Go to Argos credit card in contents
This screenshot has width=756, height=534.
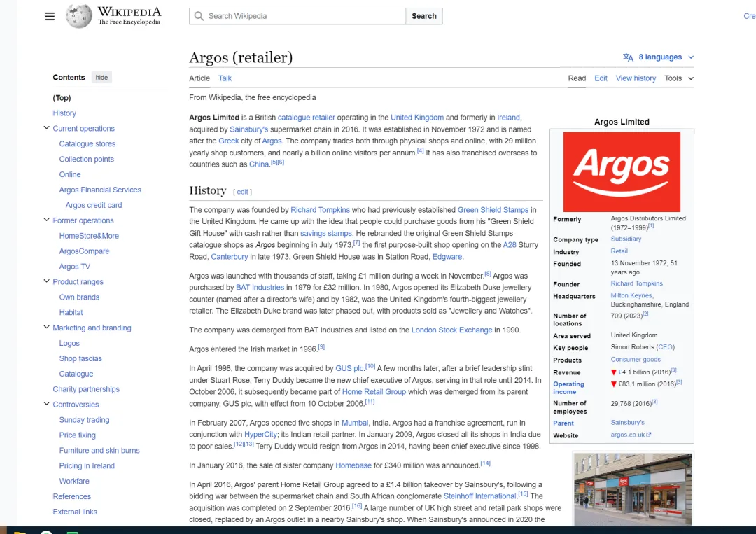tap(94, 205)
